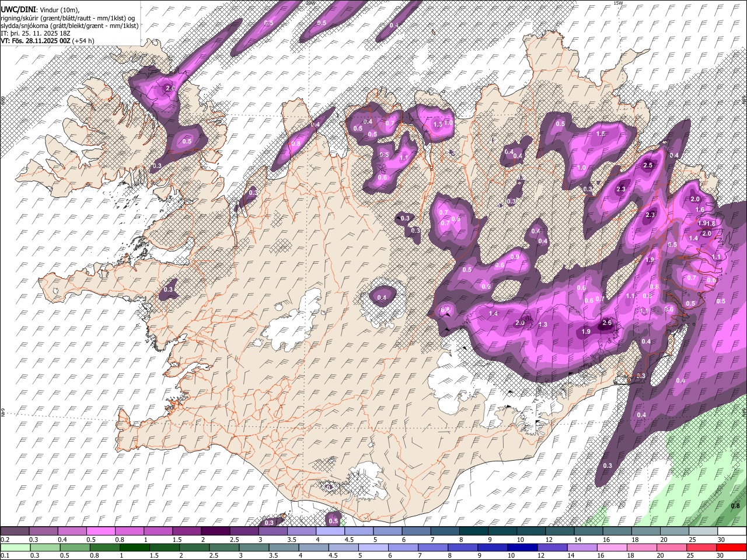Pick the red bottom-row swatch above the '30' label
The image size is (747, 560).
pyautogui.click(x=732, y=548)
